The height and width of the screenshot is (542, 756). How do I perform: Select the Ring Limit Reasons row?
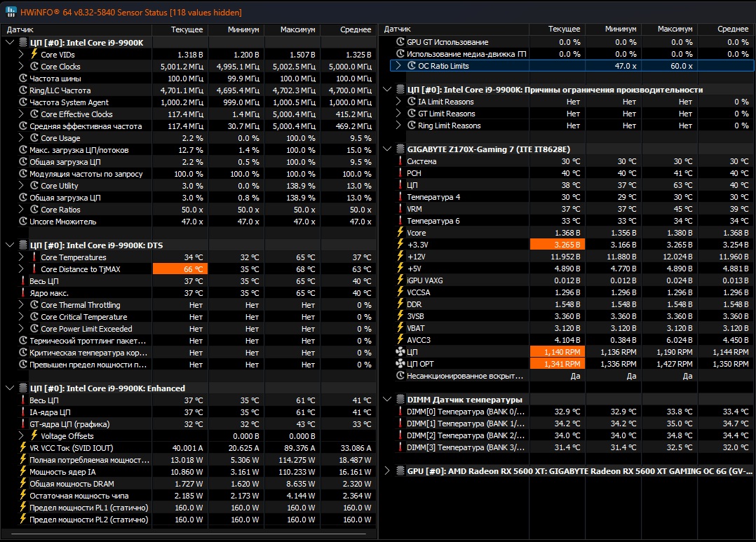[x=567, y=126]
